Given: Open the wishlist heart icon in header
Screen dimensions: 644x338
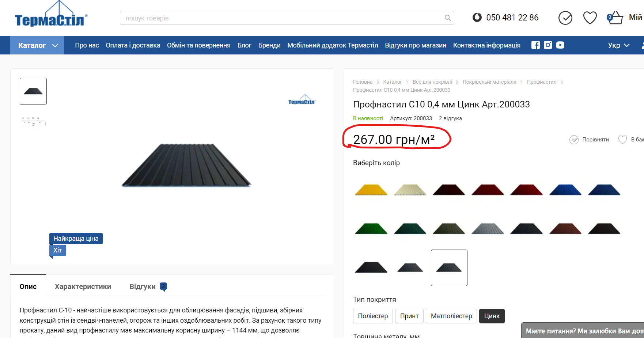Looking at the screenshot, I should 590,18.
